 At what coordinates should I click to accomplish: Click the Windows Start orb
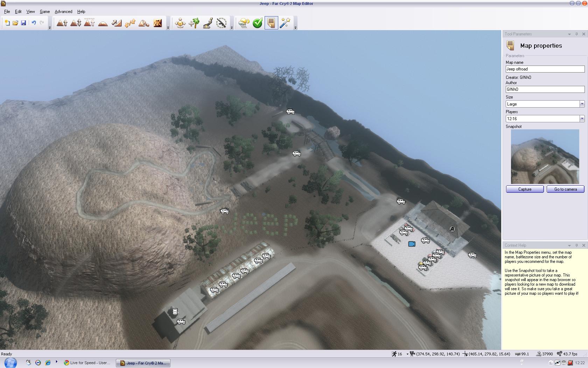pyautogui.click(x=10, y=363)
